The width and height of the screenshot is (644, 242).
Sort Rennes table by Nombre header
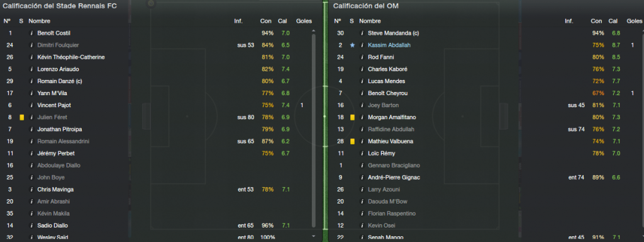[39, 21]
